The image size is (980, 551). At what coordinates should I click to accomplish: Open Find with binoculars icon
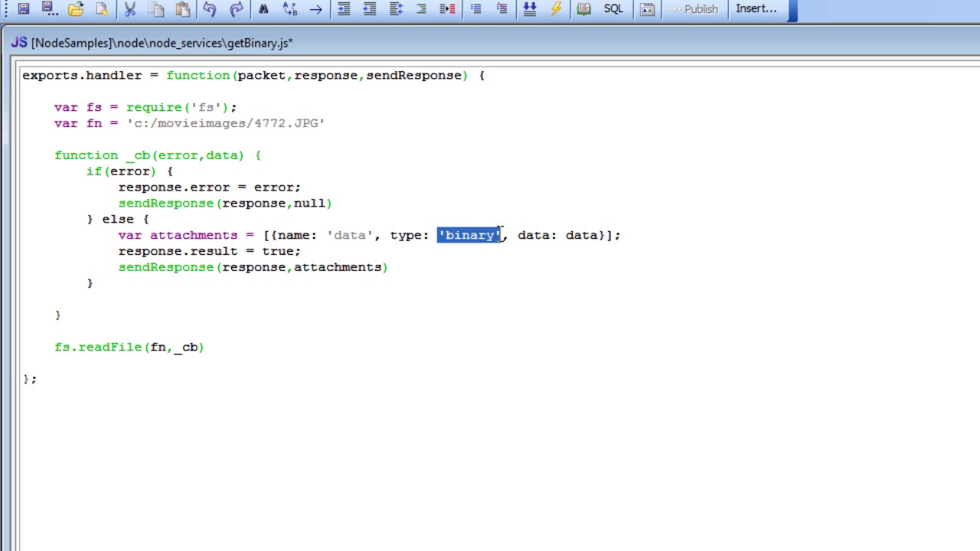pos(263,9)
